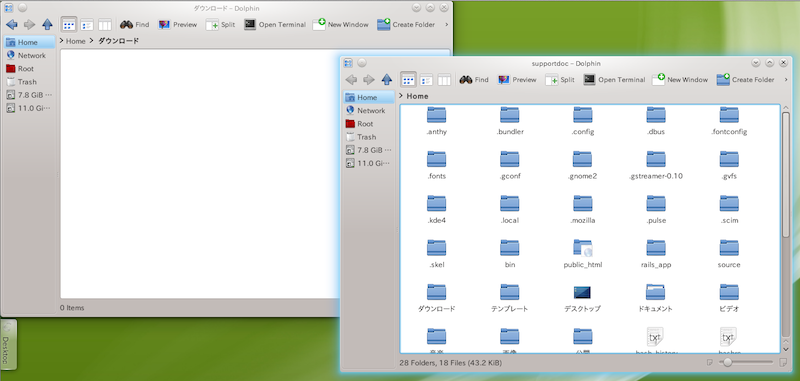Select the .anthy folder

436,121
